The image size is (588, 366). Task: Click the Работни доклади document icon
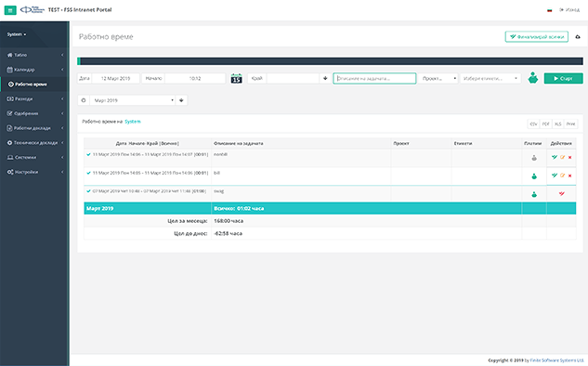pos(9,128)
